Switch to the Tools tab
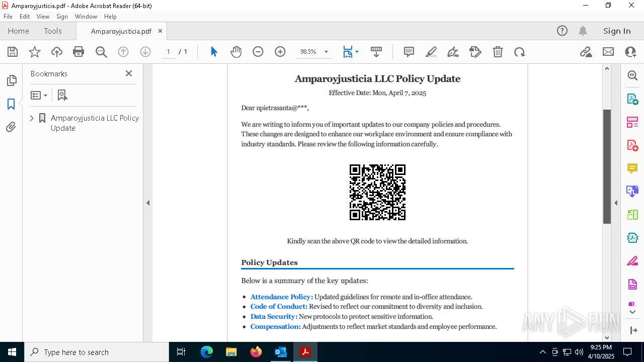The width and height of the screenshot is (644, 362). point(53,31)
